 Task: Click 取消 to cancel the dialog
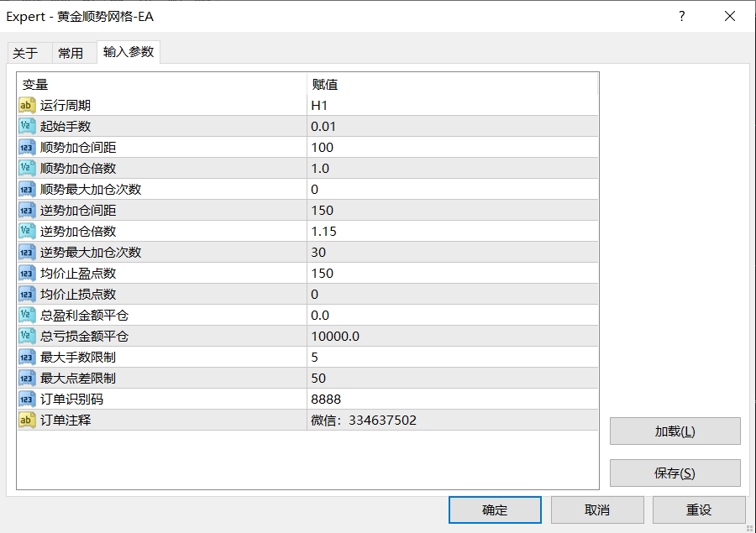pos(596,509)
